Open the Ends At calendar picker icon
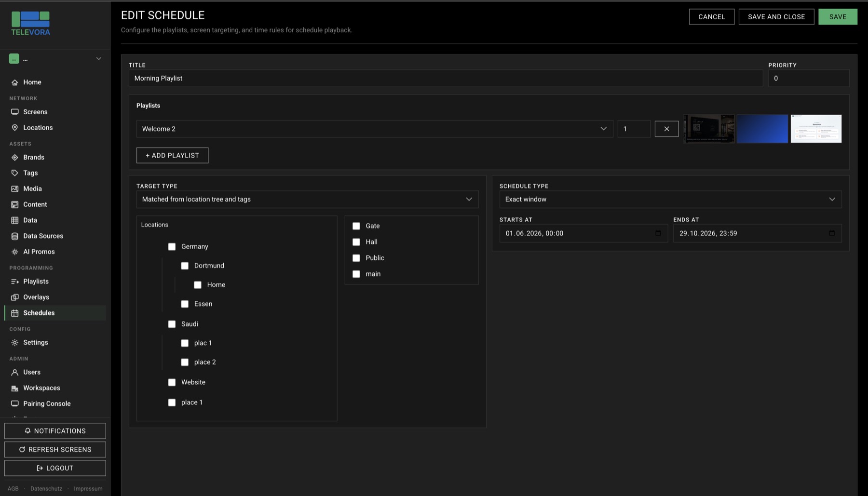This screenshot has width=868, height=496. [x=832, y=233]
